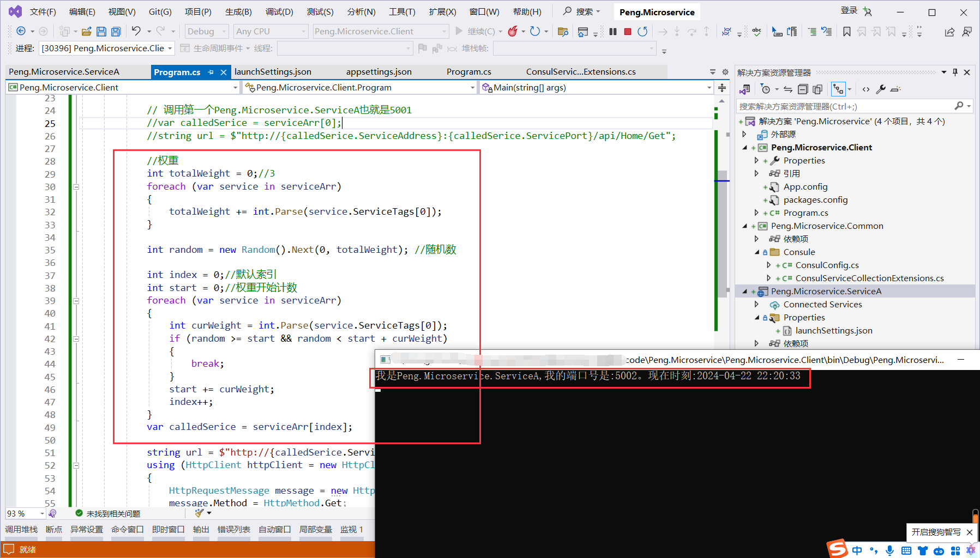Click the Collapse All icon in Solution Explorer
Screen dimensions: 980x558
tap(803, 89)
